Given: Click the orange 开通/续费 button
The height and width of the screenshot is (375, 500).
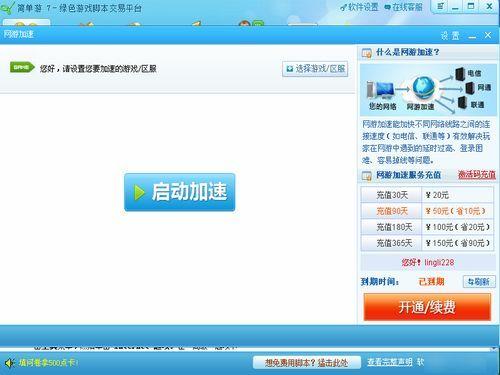Looking at the screenshot, I should [427, 307].
